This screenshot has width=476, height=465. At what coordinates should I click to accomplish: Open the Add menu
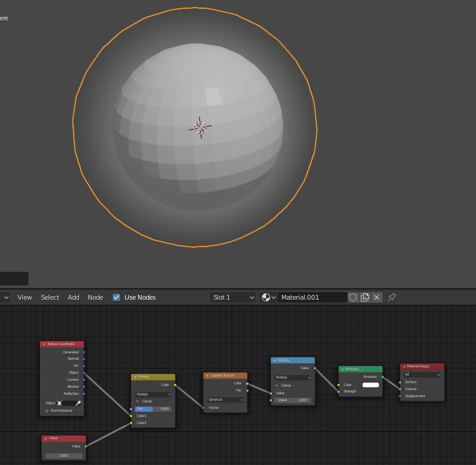pos(73,297)
